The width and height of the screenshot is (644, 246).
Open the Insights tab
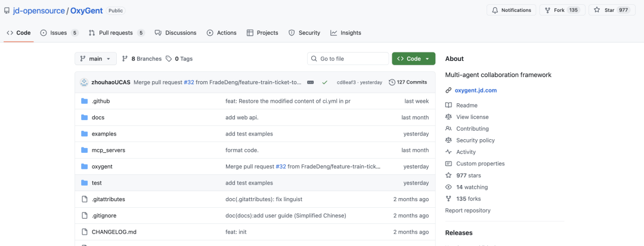click(x=346, y=33)
